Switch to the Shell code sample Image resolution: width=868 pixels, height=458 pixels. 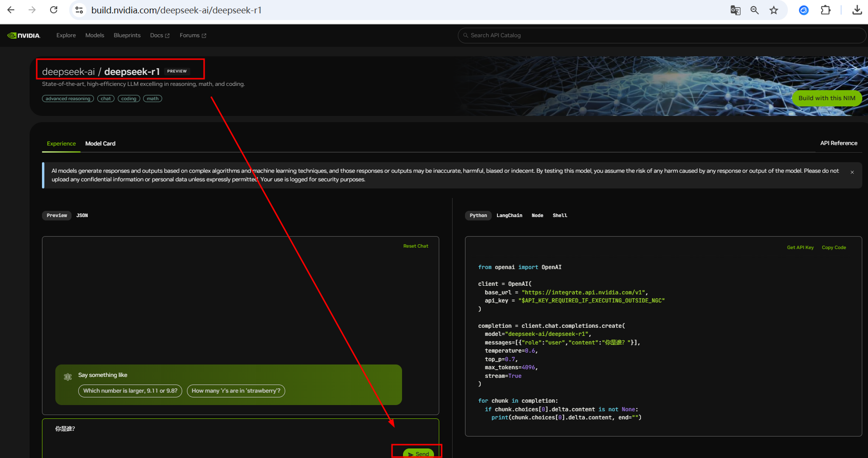[559, 215]
